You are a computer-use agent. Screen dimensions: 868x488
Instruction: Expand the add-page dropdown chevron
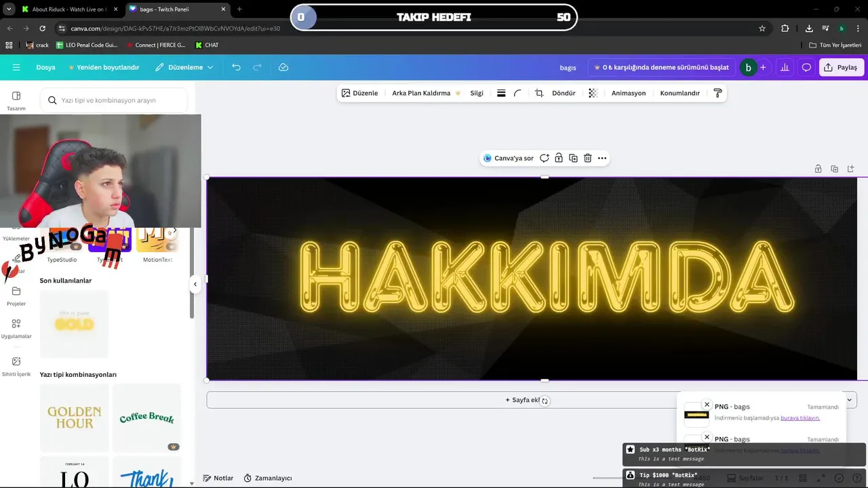pos(848,400)
